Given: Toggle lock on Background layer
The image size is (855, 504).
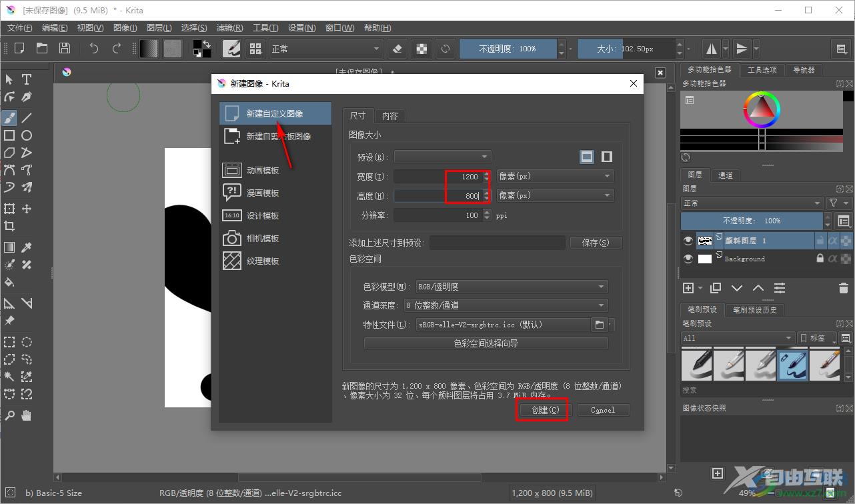Looking at the screenshot, I should pos(820,259).
